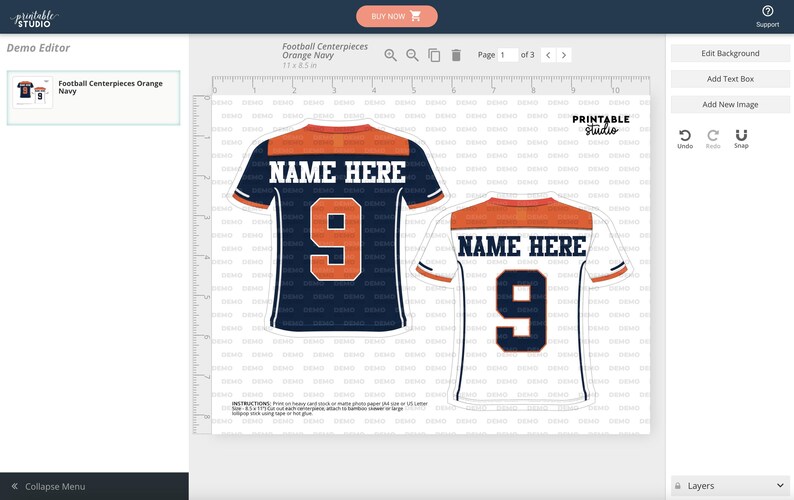
Task: Click the Layers label
Action: click(x=701, y=486)
